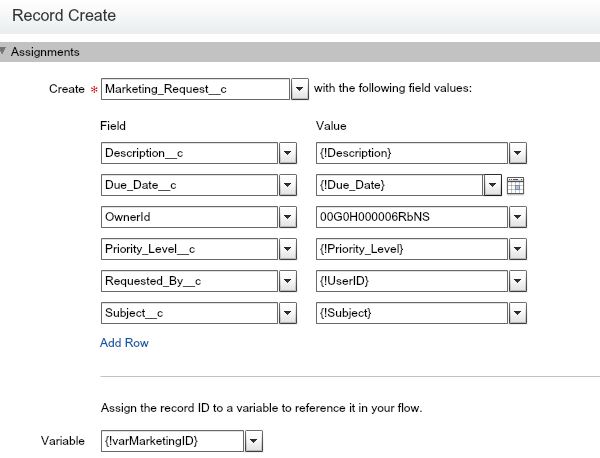The image size is (600, 458).
Task: Select the OwnerId value field 00G0H000006RbNS
Action: click(409, 218)
